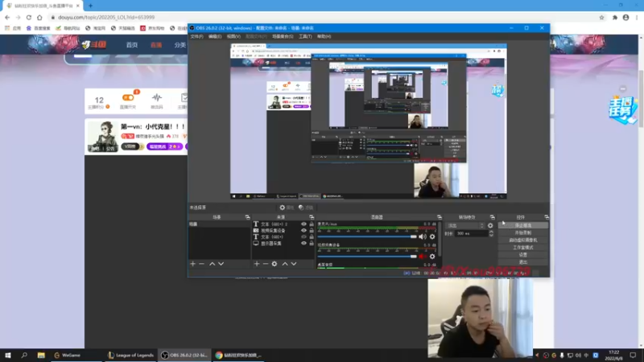
Task: Switch to League of Legends taskbar item
Action: [130, 355]
